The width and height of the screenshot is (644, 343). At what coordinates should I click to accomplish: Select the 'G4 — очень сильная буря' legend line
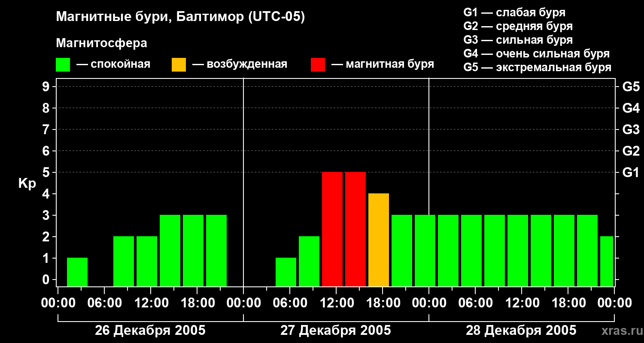point(537,54)
